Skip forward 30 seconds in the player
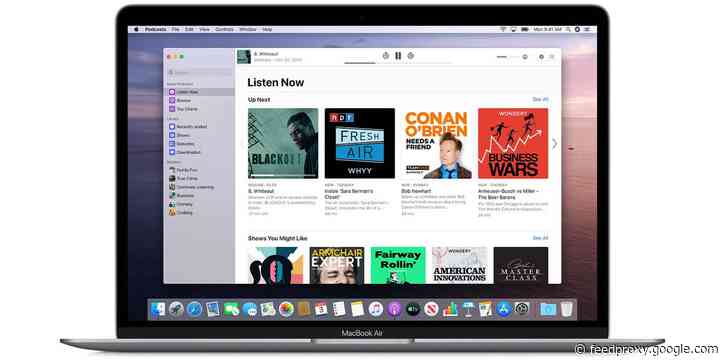The height and width of the screenshot is (363, 725). point(411,55)
